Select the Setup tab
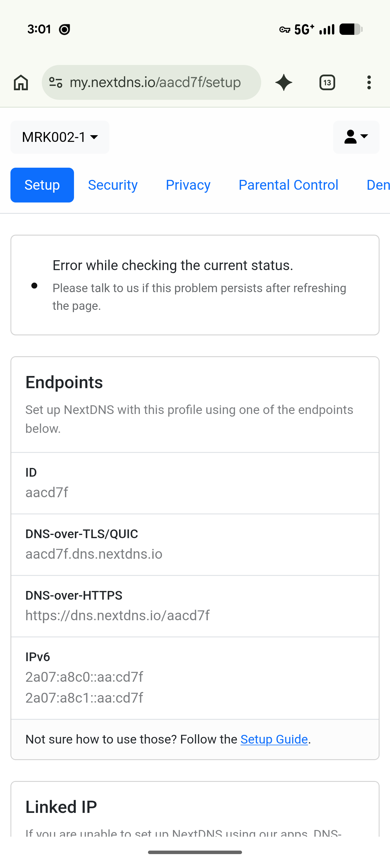 [x=42, y=185]
